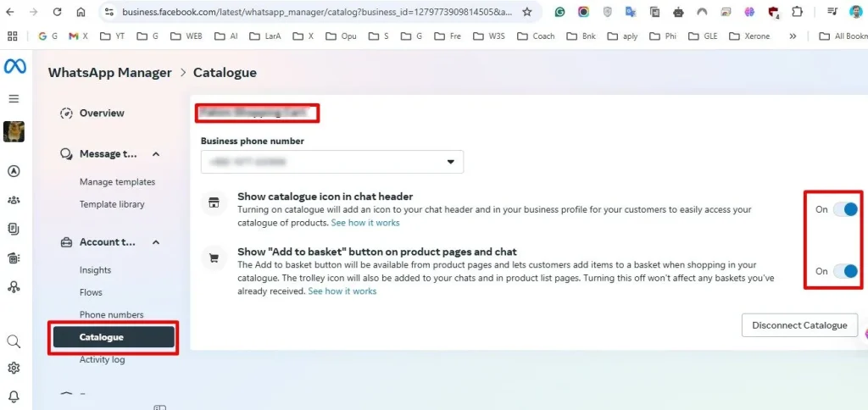
Task: Open See how it works link for catalogue icon
Action: pyautogui.click(x=365, y=223)
